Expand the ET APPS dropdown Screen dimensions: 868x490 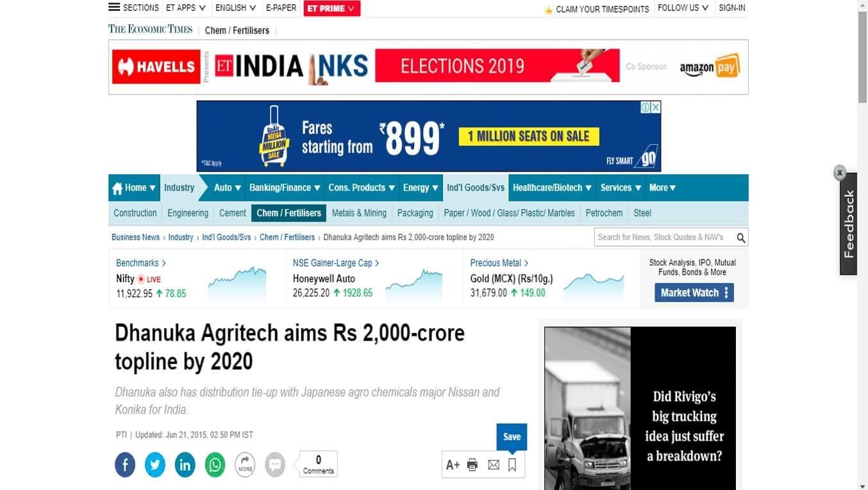(x=186, y=8)
